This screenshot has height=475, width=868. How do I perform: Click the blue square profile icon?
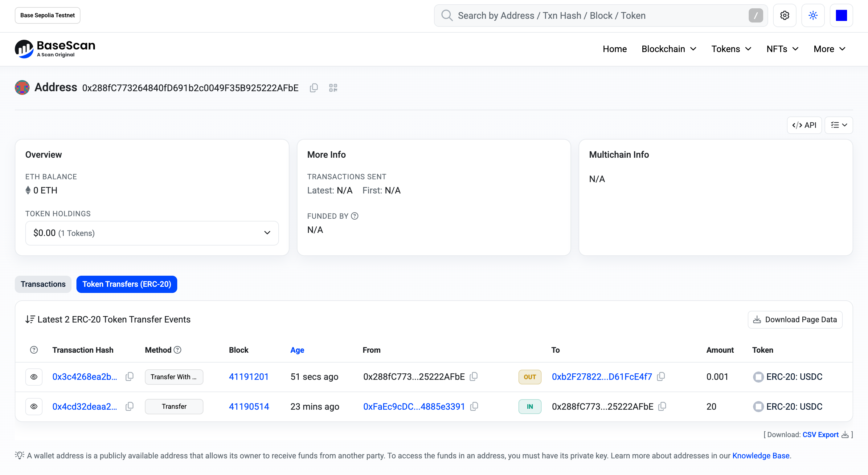pyautogui.click(x=841, y=15)
